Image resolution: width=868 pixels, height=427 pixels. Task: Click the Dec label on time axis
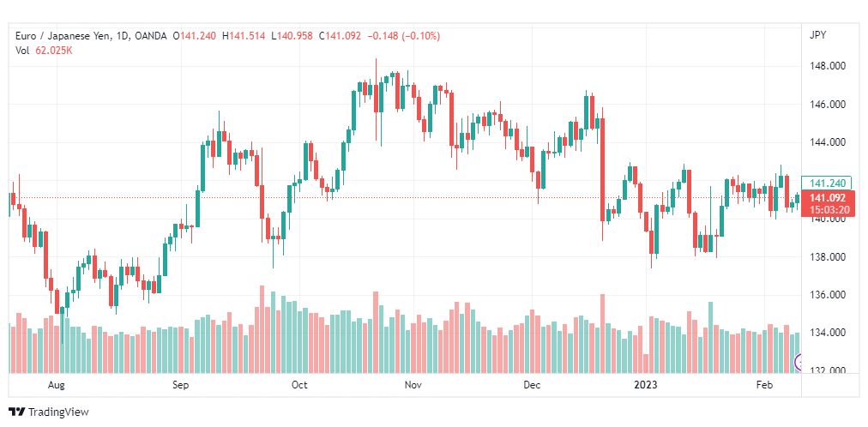[x=533, y=385]
